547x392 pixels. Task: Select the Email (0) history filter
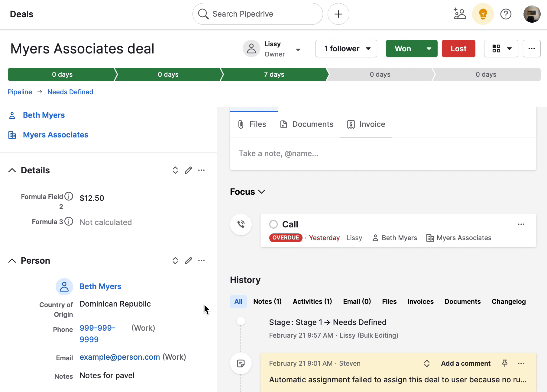point(357,301)
